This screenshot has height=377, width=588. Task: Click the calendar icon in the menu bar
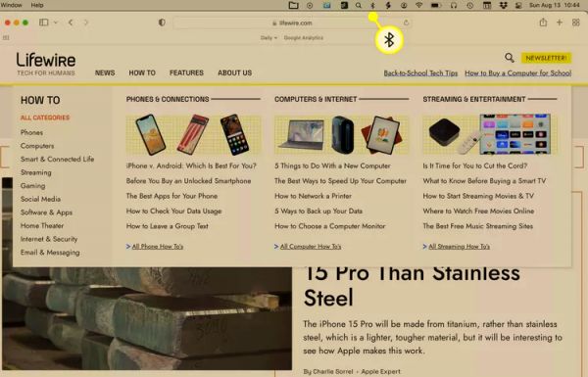[487, 5]
